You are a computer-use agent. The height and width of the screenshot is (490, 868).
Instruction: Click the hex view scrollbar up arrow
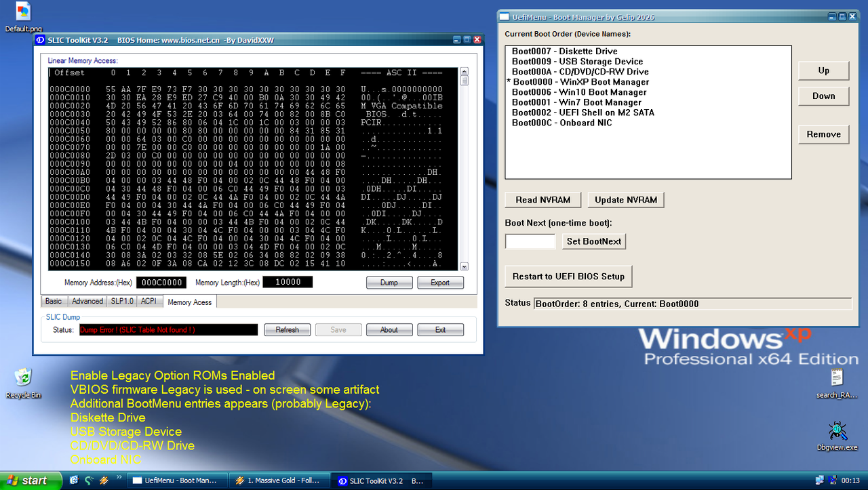[465, 71]
